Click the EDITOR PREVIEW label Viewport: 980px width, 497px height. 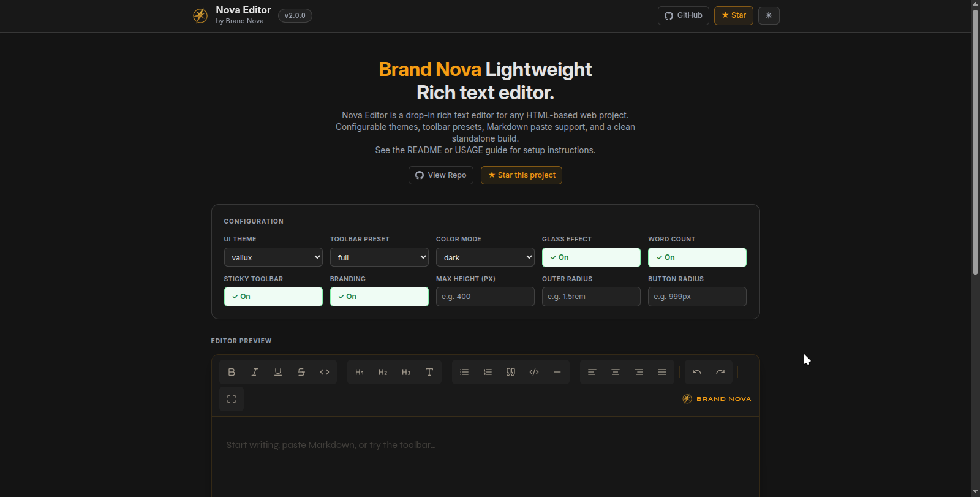pos(241,341)
